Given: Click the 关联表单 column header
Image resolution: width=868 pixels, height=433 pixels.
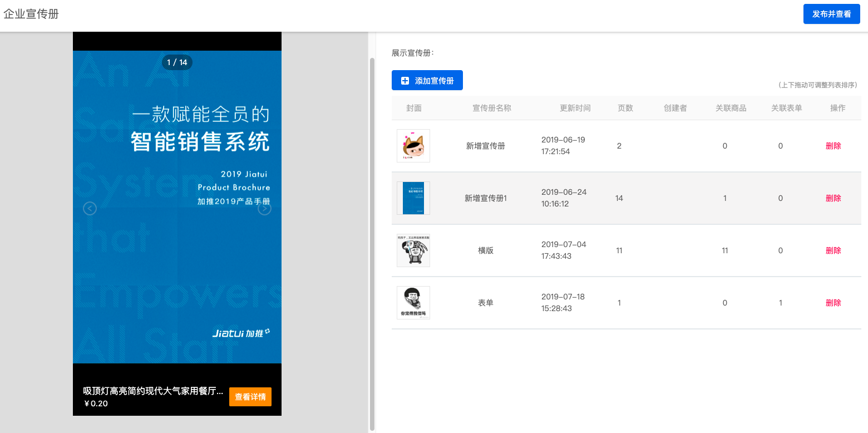Looking at the screenshot, I should coord(787,108).
